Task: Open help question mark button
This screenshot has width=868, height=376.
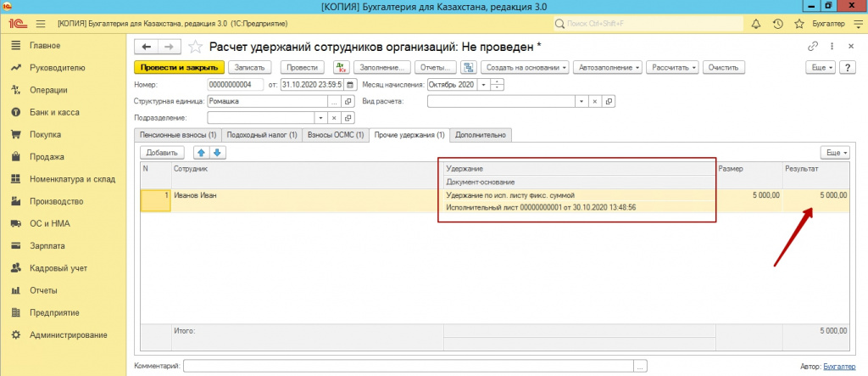Action: point(847,67)
